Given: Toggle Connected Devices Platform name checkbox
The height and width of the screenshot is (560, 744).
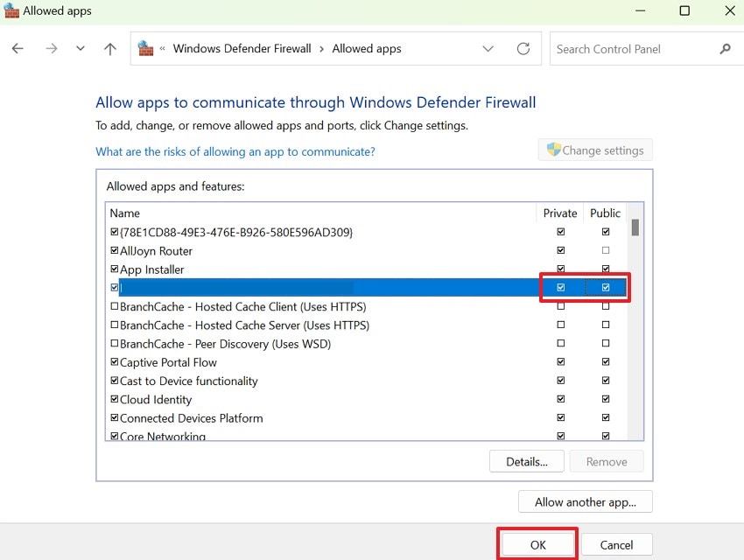Looking at the screenshot, I should click(115, 417).
